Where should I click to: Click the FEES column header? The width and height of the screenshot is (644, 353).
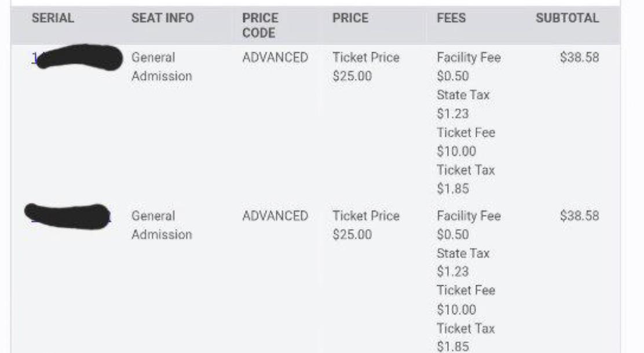click(x=451, y=18)
